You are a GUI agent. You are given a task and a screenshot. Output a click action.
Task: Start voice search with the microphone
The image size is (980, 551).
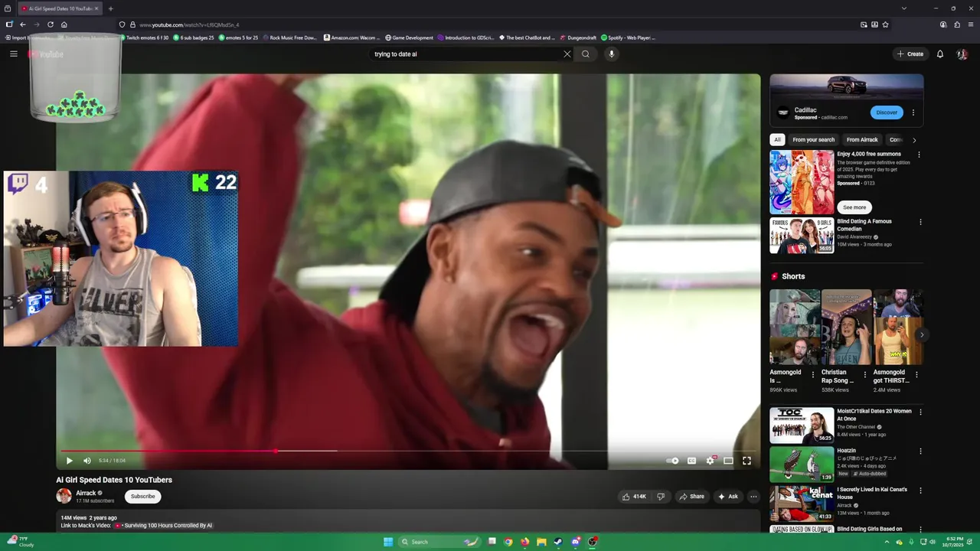pyautogui.click(x=611, y=54)
